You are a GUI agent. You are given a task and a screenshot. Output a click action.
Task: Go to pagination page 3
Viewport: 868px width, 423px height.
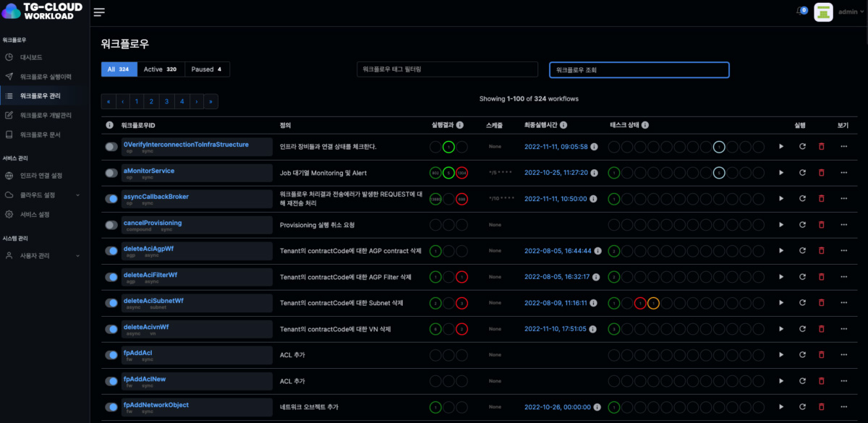(x=166, y=102)
